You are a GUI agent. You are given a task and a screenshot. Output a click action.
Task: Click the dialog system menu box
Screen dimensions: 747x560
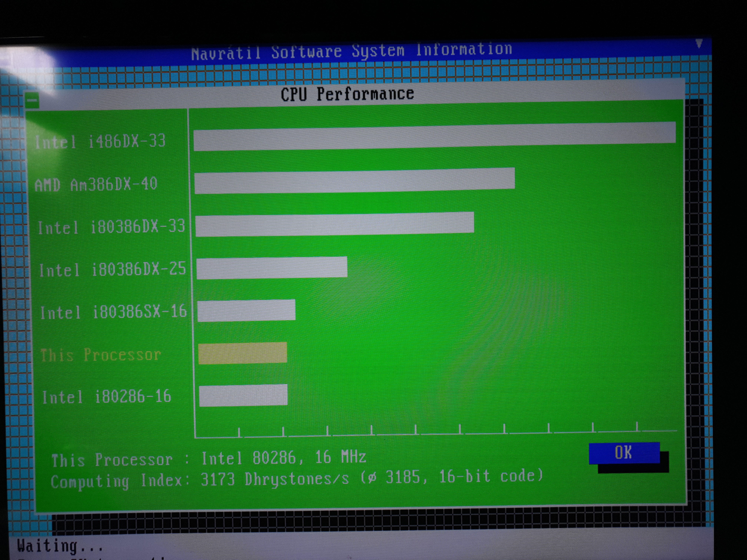[x=32, y=100]
